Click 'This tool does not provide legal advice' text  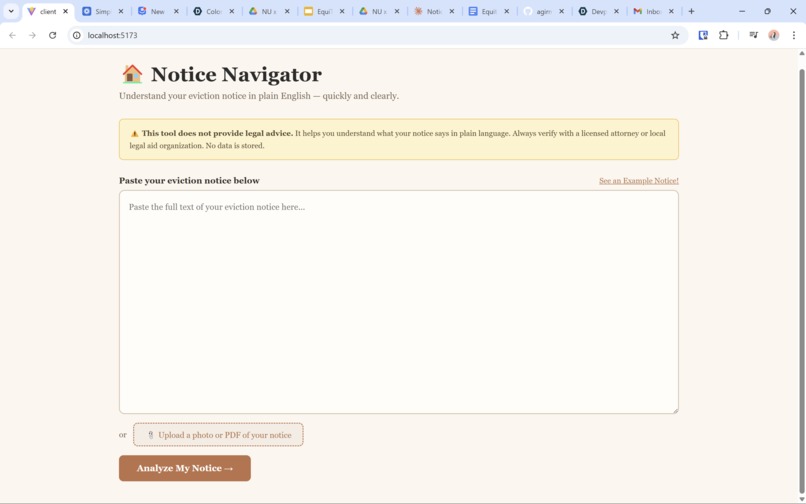point(217,133)
